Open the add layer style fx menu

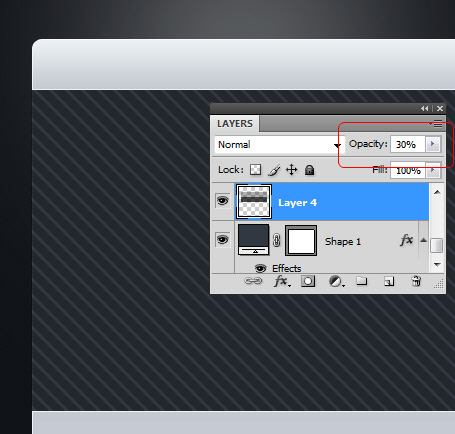point(282,281)
